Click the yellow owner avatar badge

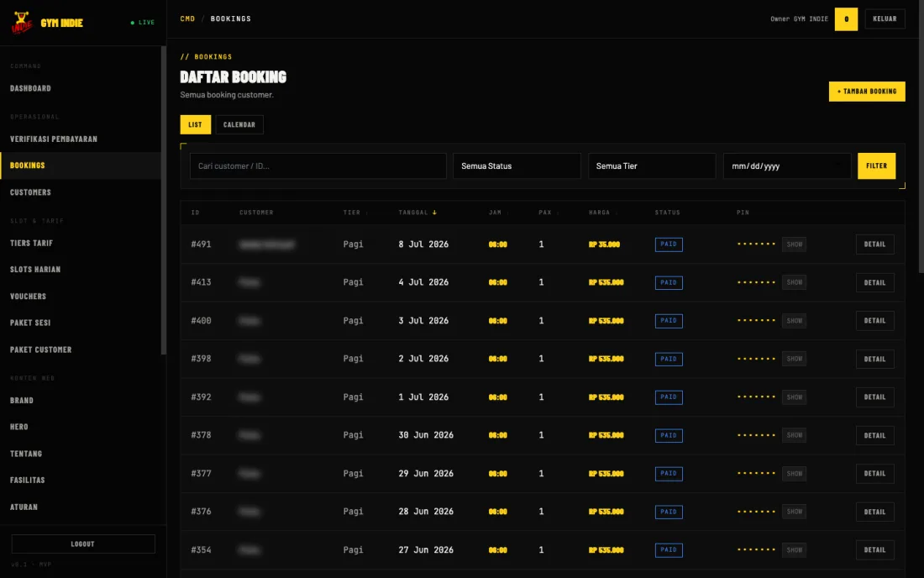(846, 18)
